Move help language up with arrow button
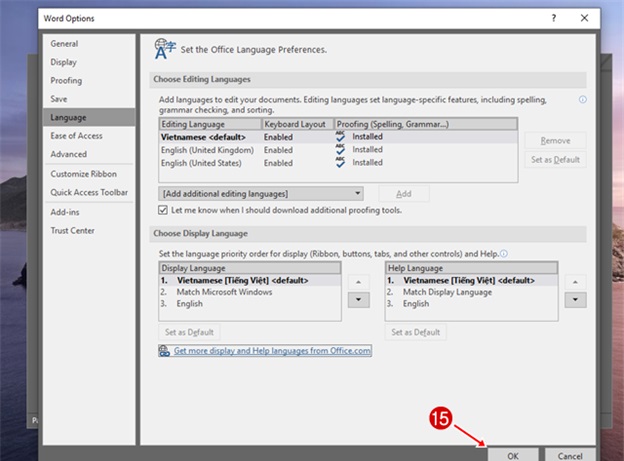624x461 pixels. pyautogui.click(x=577, y=281)
